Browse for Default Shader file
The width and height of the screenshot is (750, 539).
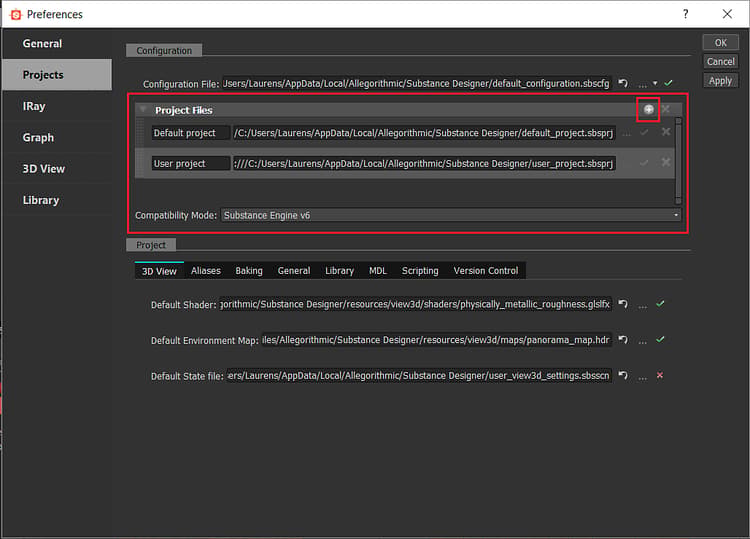pos(642,305)
